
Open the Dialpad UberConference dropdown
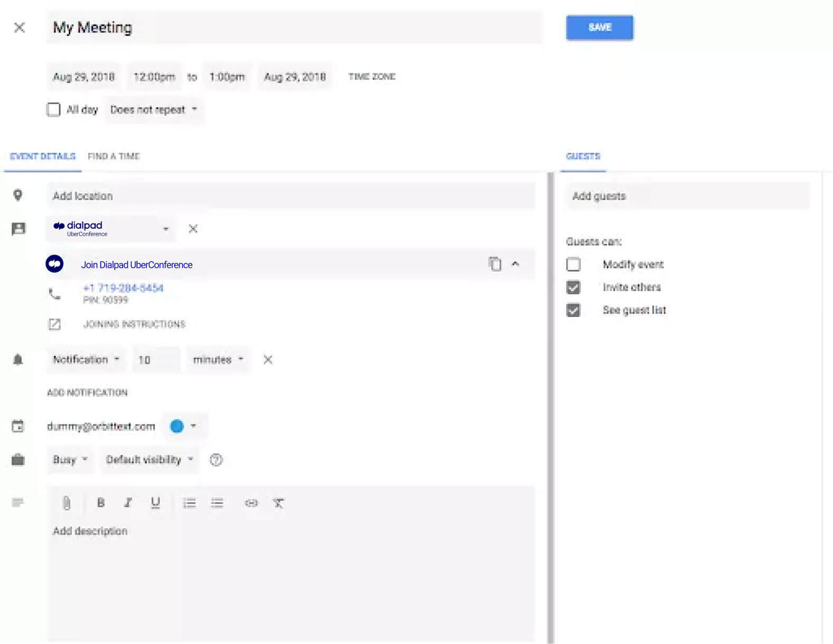(x=110, y=229)
